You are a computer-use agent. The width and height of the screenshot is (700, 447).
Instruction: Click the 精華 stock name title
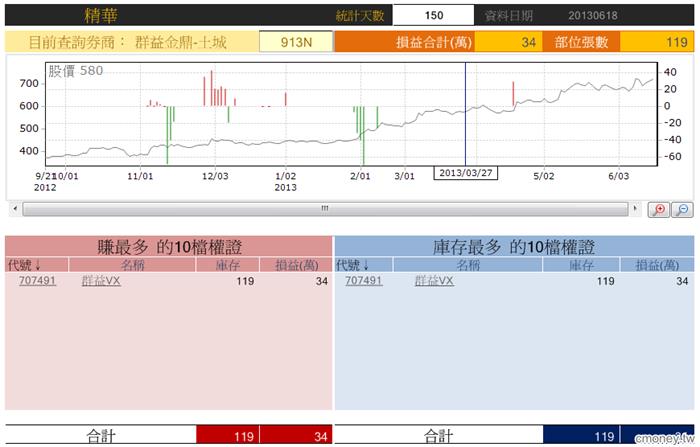[99, 16]
